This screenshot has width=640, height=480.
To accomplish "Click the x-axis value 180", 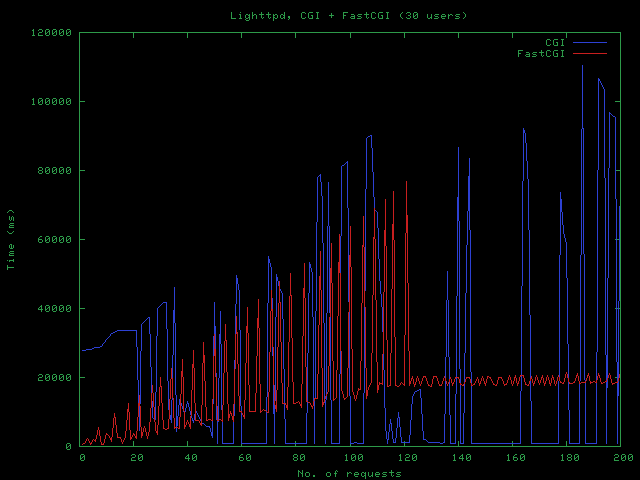I will pos(570,458).
